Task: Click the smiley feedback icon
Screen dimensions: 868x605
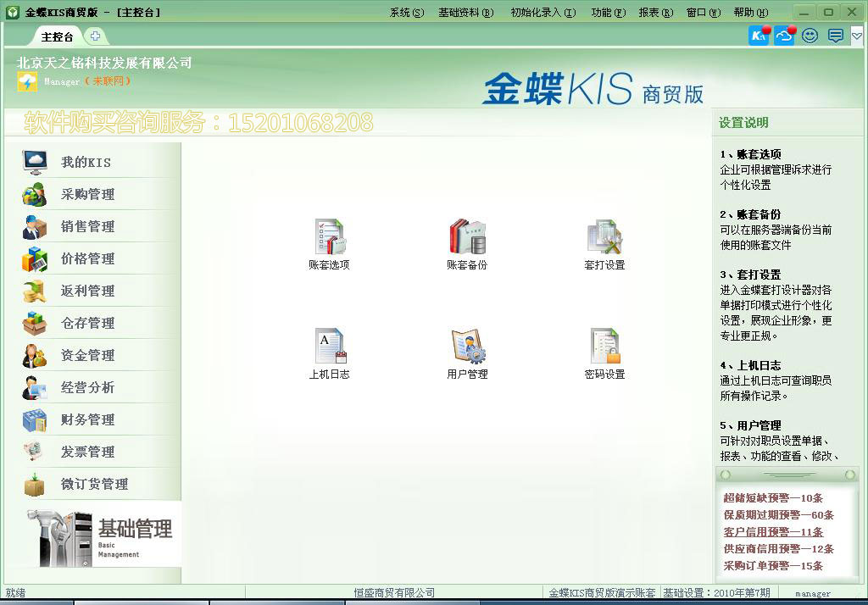Action: 810,36
